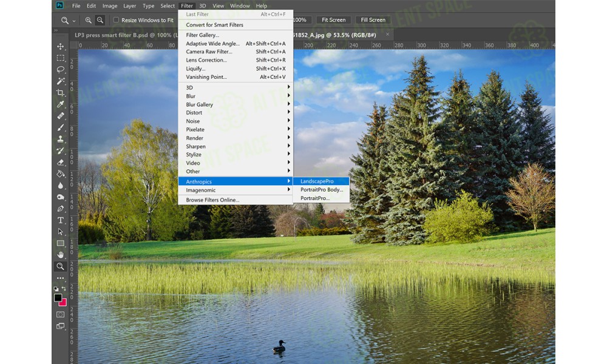This screenshot has width=607, height=364.
Task: Open the Type menu
Action: [148, 6]
